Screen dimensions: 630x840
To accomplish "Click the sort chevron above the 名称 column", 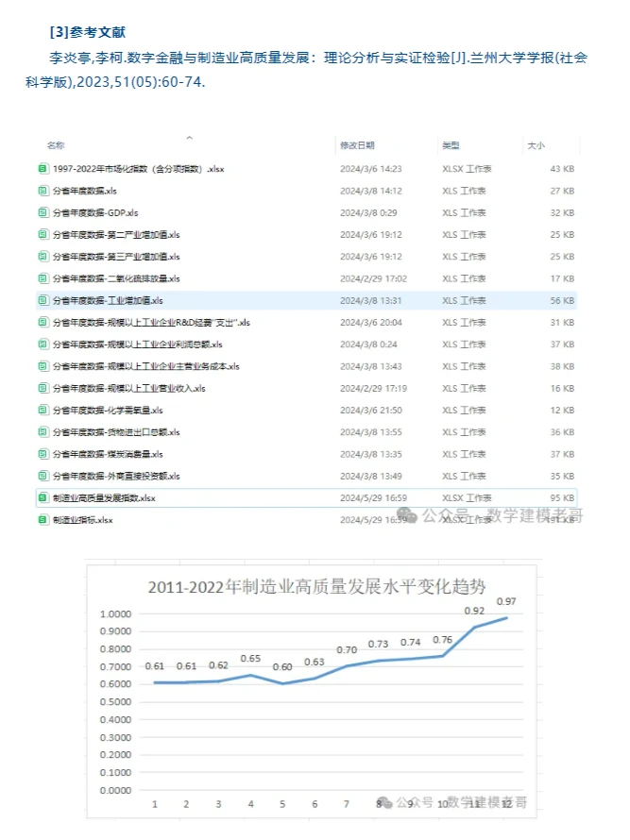I will (x=189, y=138).
